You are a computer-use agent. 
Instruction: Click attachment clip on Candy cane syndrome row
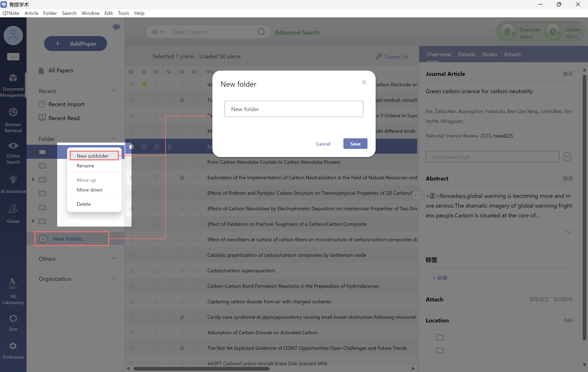coord(182,317)
